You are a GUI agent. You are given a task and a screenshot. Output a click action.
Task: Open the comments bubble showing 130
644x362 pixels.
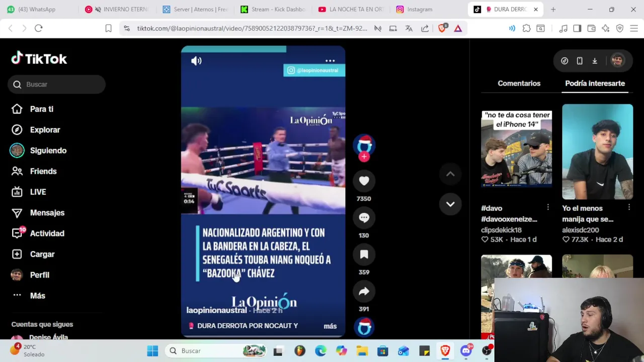coord(364,218)
